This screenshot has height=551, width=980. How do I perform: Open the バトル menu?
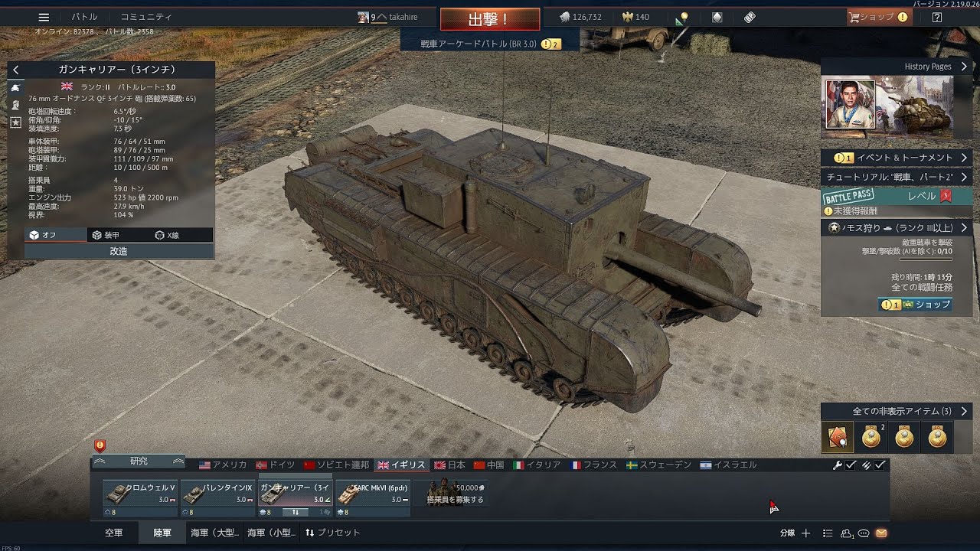[x=84, y=17]
